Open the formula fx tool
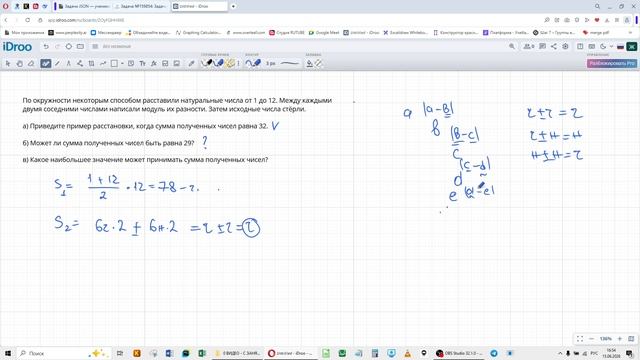This screenshot has height=360, width=640. (154, 63)
